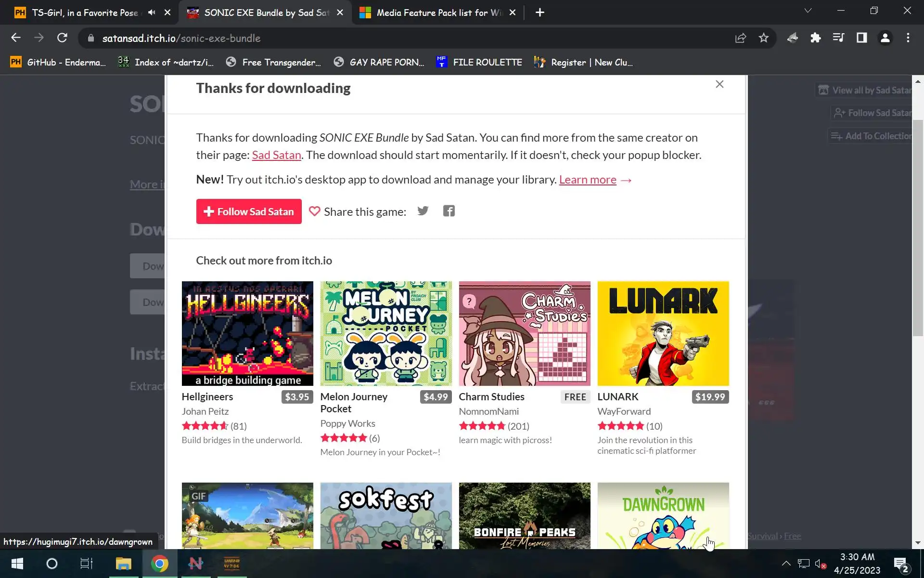Open media control icon in toolbar
The width and height of the screenshot is (924, 578).
coord(838,38)
